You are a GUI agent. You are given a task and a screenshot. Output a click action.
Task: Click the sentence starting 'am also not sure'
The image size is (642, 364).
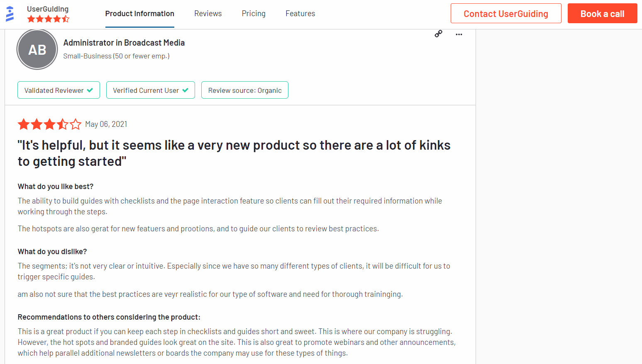[x=210, y=294]
